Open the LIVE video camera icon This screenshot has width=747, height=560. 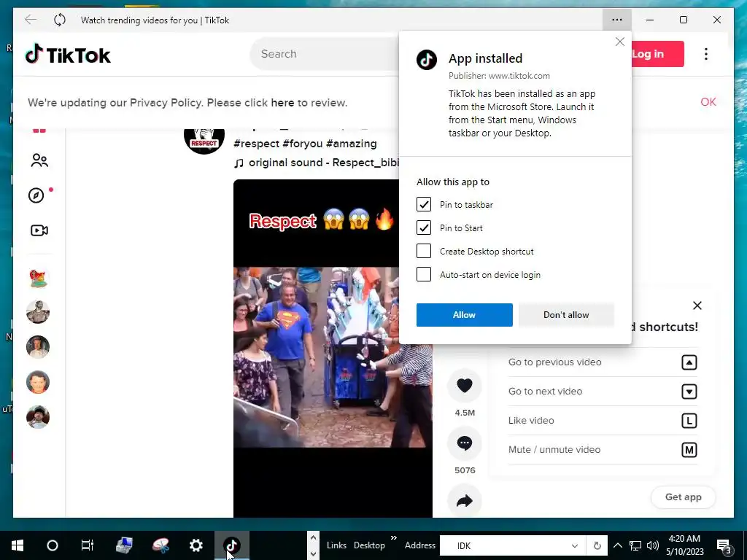point(39,230)
